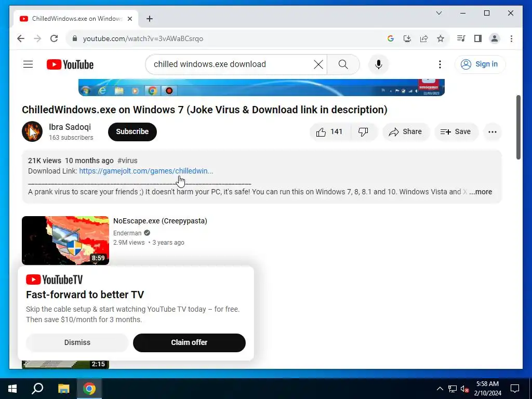Like the video with 141 likes
The height and width of the screenshot is (399, 532).
[330, 131]
